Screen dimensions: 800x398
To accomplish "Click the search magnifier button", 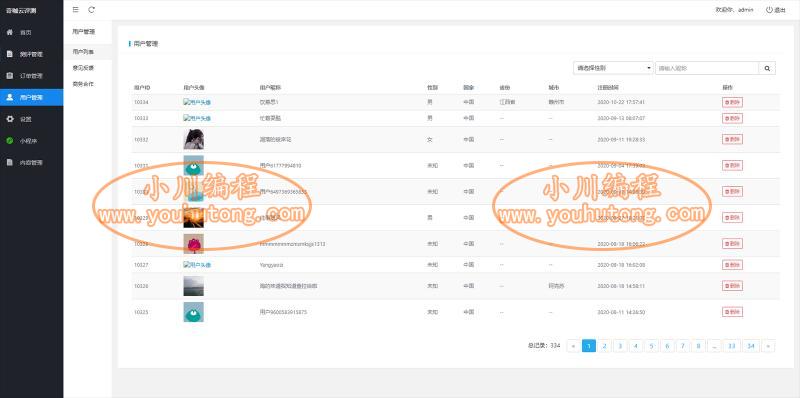I will click(x=767, y=68).
